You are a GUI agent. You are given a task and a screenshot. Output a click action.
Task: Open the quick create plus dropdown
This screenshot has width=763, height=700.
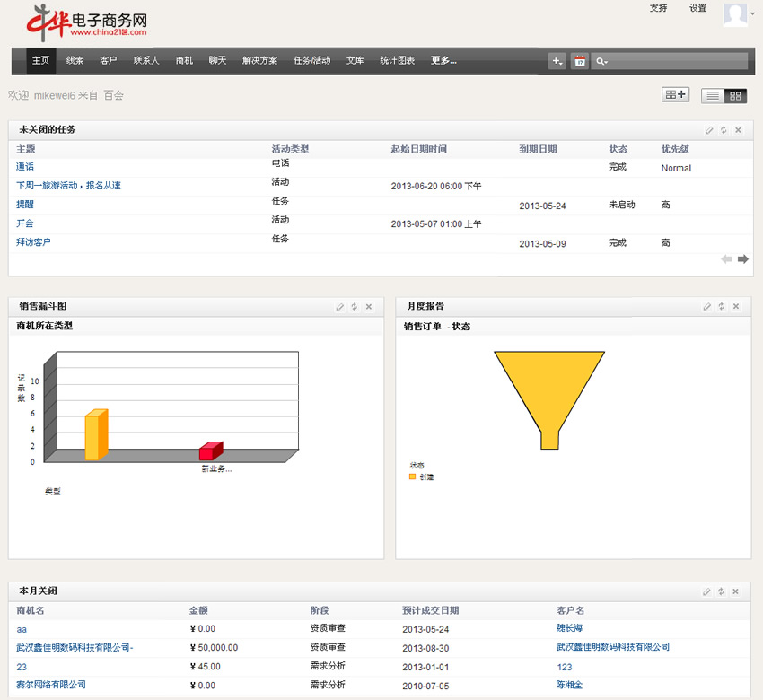pos(557,61)
